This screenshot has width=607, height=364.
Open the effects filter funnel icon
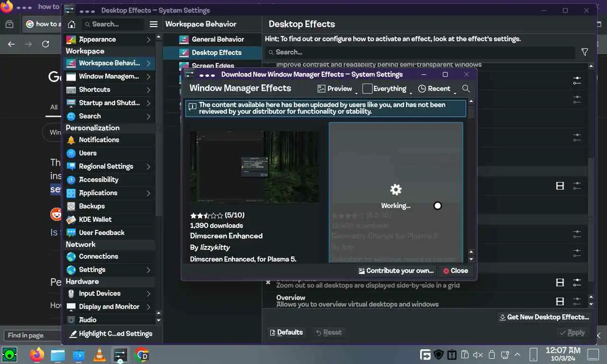584,52
